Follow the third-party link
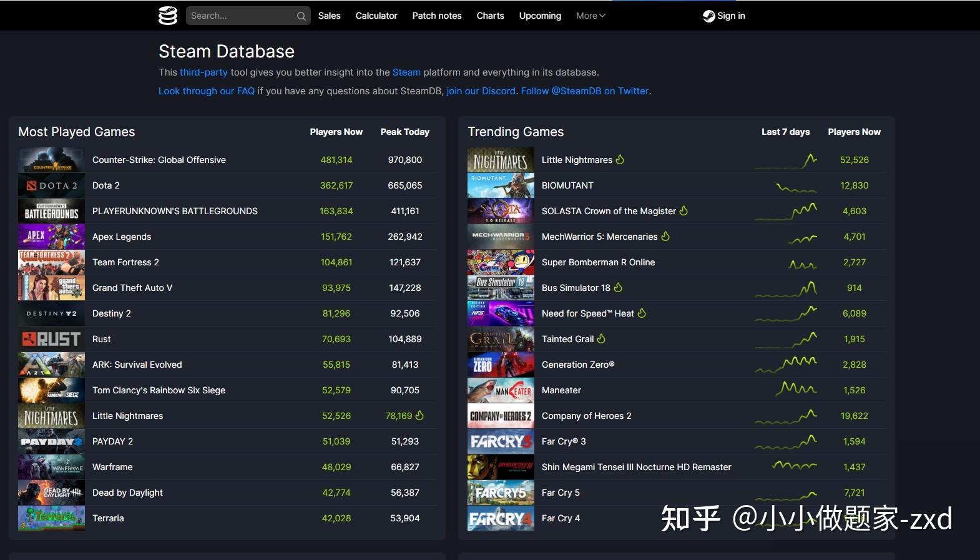980x560 pixels. pos(203,72)
